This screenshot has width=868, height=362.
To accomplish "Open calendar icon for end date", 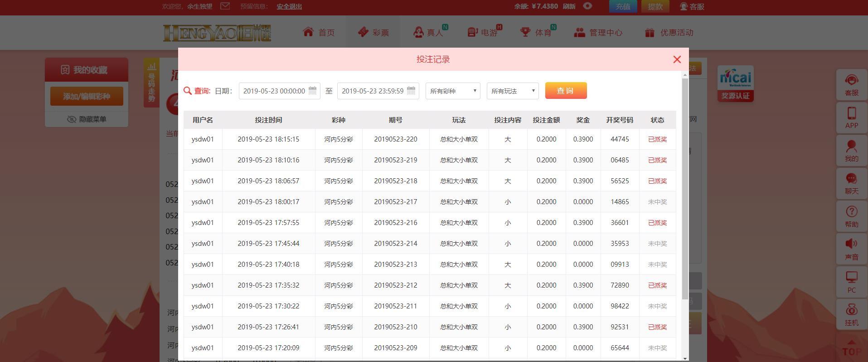I will pyautogui.click(x=411, y=90).
